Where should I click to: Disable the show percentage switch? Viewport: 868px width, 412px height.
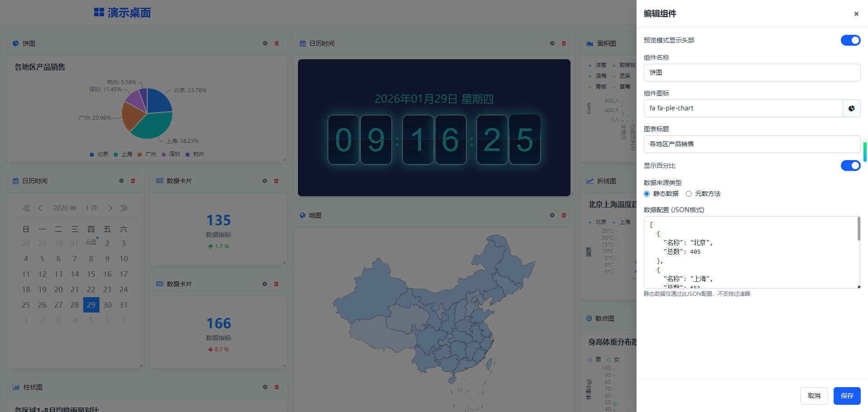[x=850, y=166]
